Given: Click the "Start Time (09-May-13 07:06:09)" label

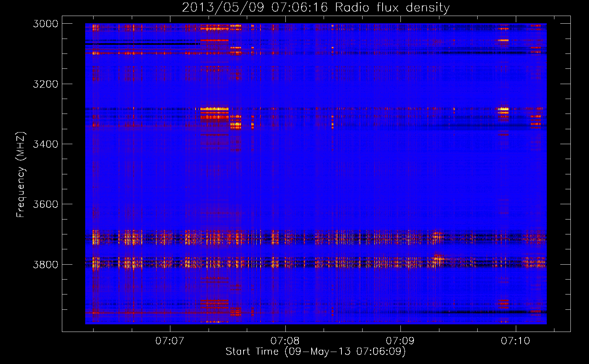Looking at the screenshot, I should pos(316,352).
